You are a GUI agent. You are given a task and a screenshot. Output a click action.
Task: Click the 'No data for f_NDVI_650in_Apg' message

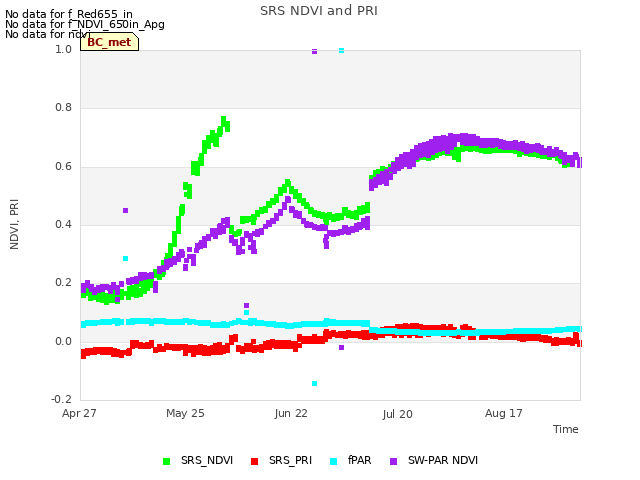[85, 24]
